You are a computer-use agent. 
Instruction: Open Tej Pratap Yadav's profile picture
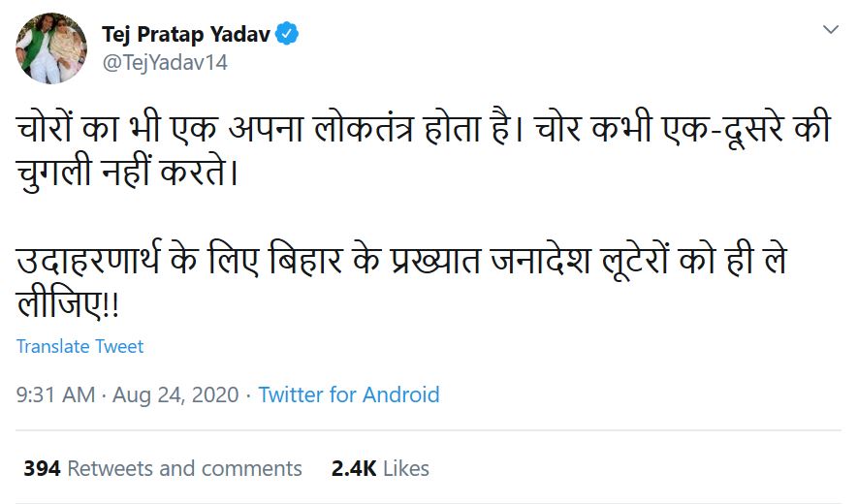click(50, 48)
